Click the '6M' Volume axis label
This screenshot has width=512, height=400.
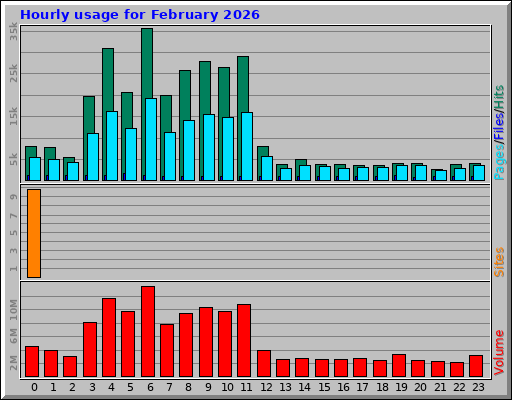pyautogui.click(x=13, y=336)
